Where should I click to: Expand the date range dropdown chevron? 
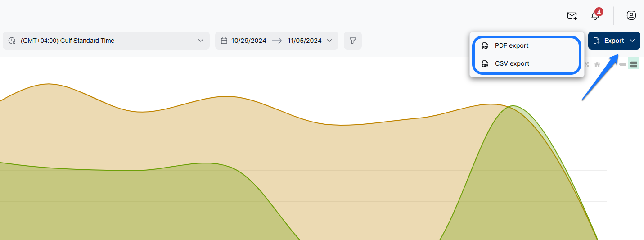pos(330,41)
